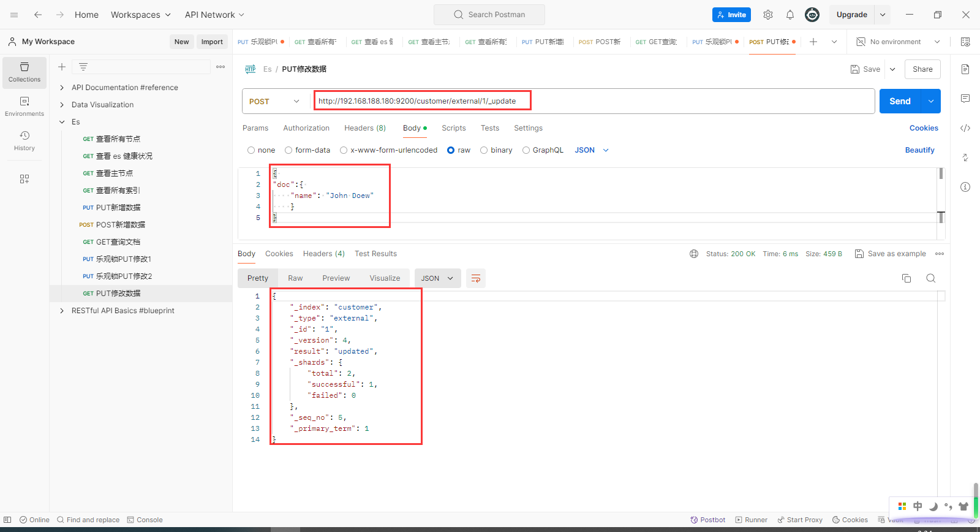Switch to the Visualize response view

click(385, 278)
